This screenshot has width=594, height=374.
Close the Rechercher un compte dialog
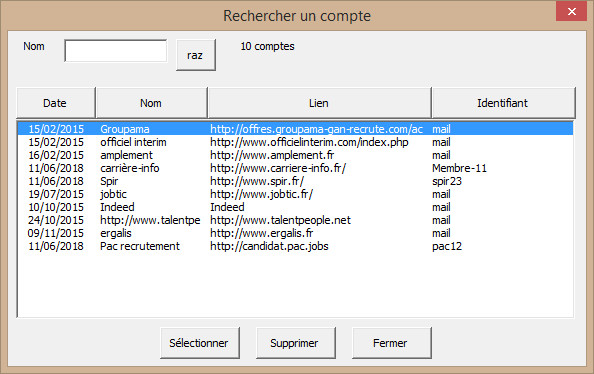[x=571, y=11]
